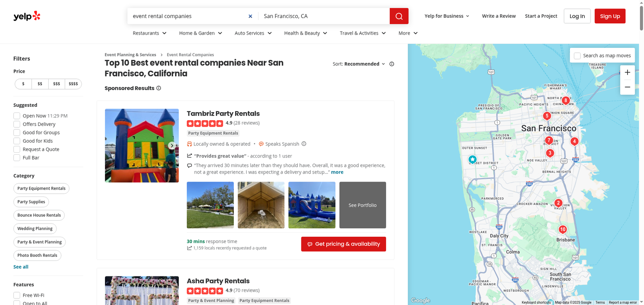Filter by Photo Booth Rentals category
Image resolution: width=644 pixels, height=305 pixels.
(37, 256)
